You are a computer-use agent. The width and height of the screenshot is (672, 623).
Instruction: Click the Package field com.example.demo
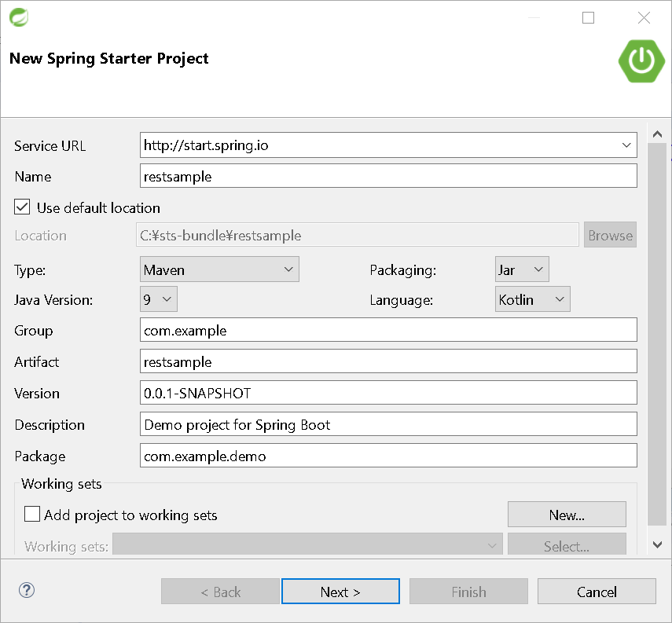[388, 456]
